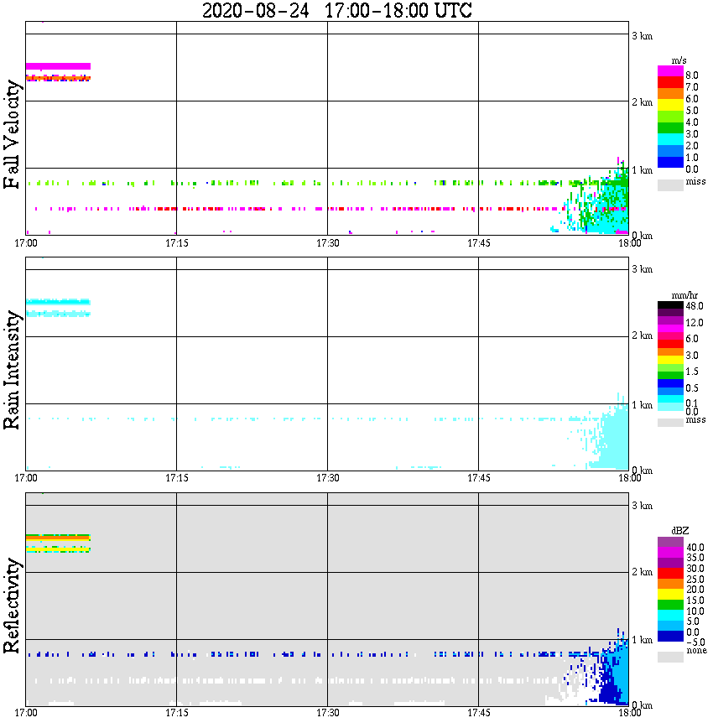713x728 pixels.
Task: Click the gray none swatch in Reflectivity legend
Action: coord(670,657)
